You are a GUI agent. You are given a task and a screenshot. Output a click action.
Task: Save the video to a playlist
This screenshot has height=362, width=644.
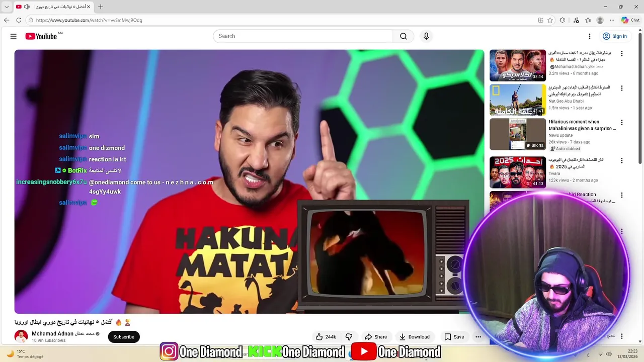[454, 337]
